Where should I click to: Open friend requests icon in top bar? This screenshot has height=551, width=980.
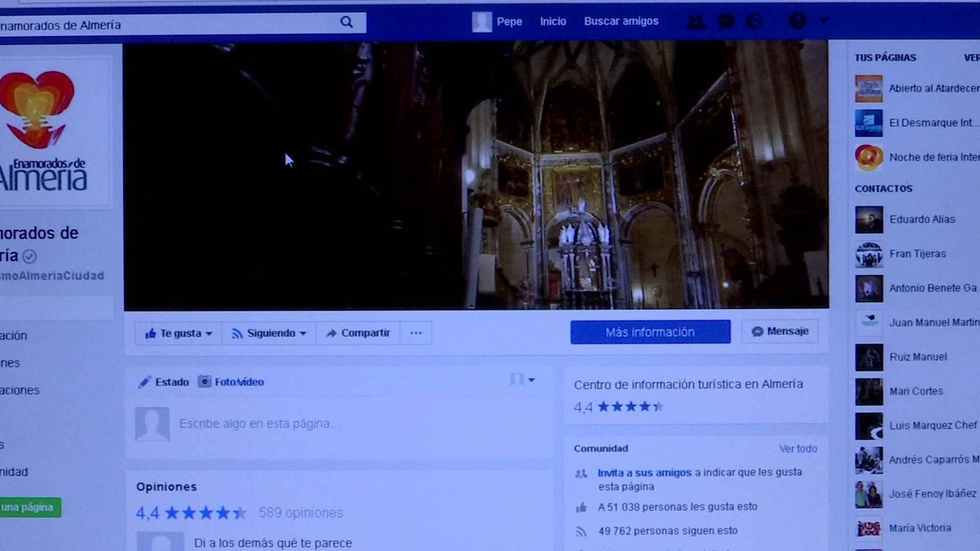pyautogui.click(x=697, y=21)
